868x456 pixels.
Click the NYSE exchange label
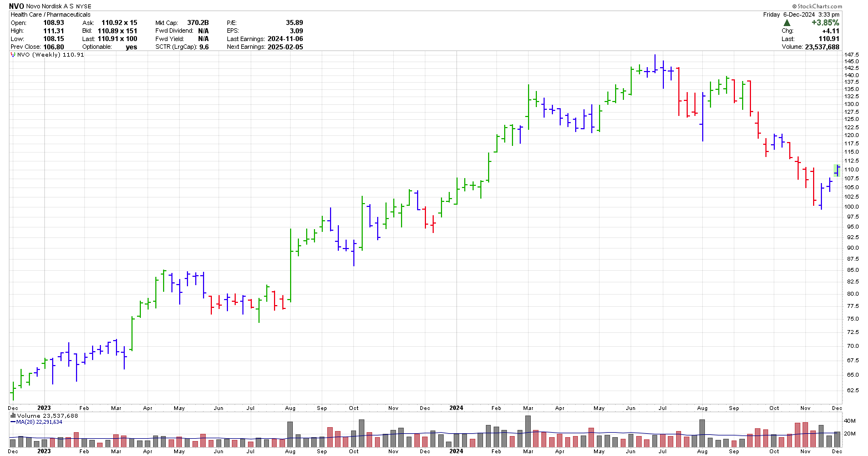(84, 7)
